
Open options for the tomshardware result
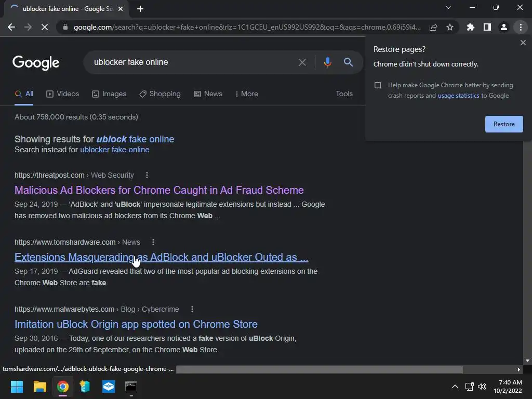point(153,242)
